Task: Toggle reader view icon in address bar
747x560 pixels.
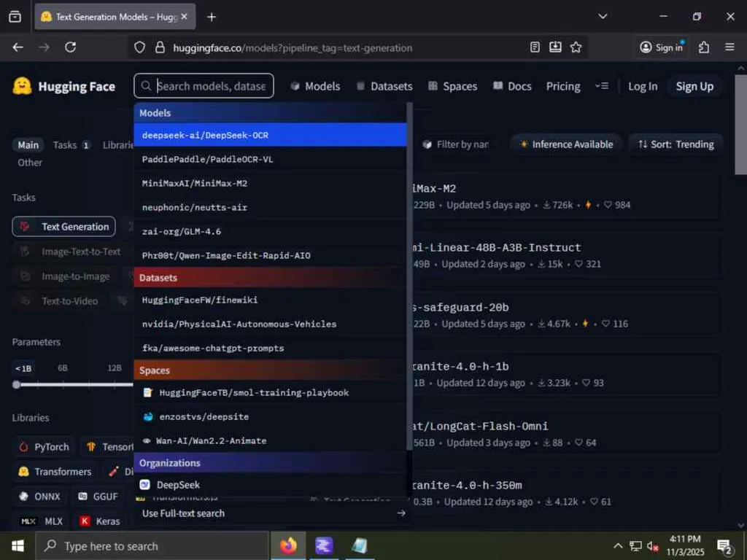Action: coord(535,47)
